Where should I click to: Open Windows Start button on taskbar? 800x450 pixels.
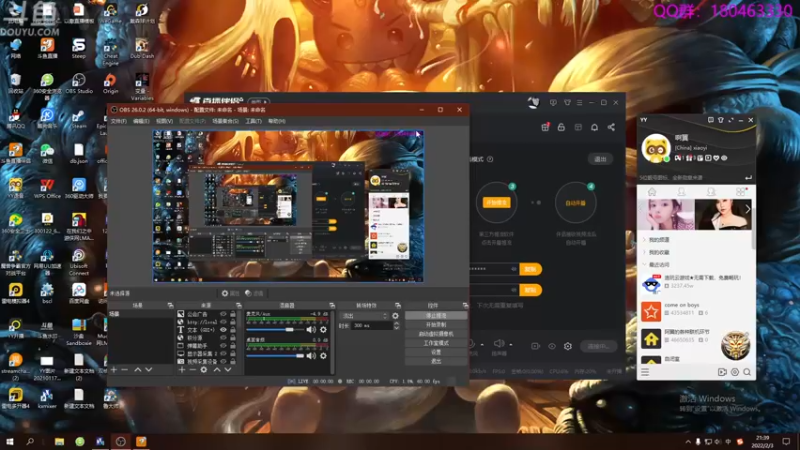(x=10, y=441)
